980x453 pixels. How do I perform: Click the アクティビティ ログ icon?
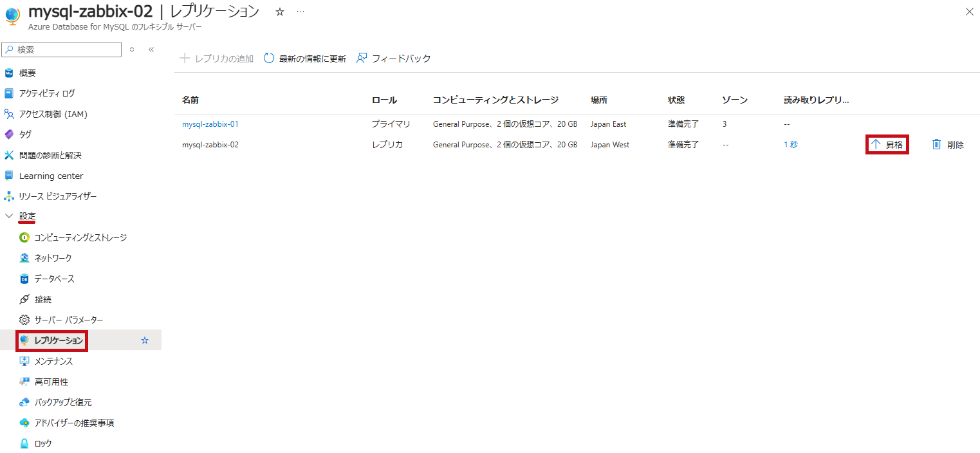point(9,93)
